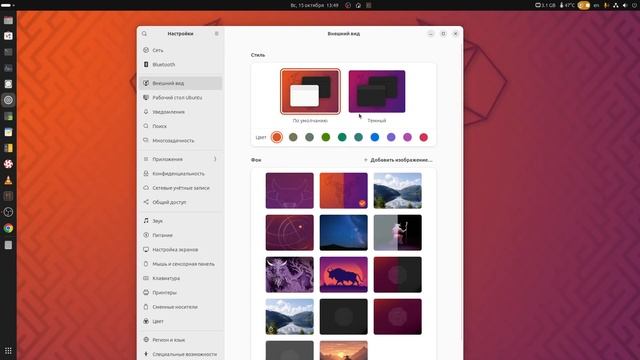Open the clock and date menu
Image resolution: width=640 pixels, height=360 pixels.
(x=314, y=5)
